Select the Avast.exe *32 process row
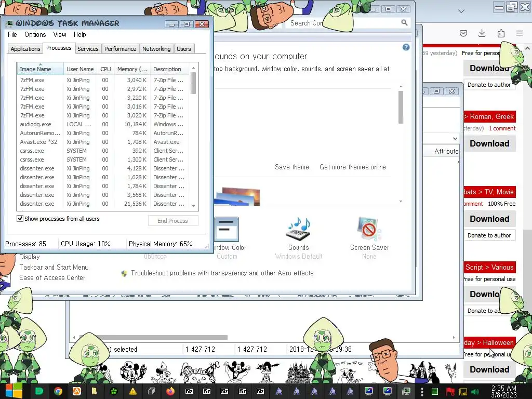The height and width of the screenshot is (399, 532). 103,142
